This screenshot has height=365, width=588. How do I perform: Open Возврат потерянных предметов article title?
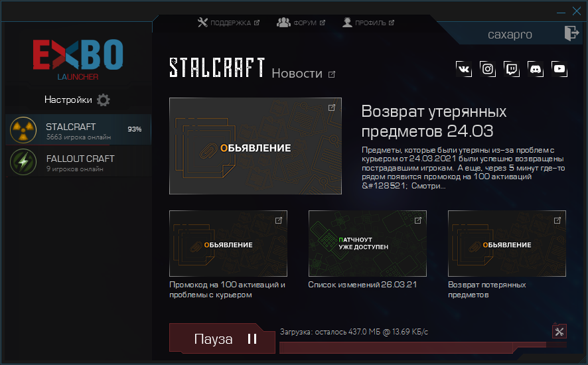[486, 289]
